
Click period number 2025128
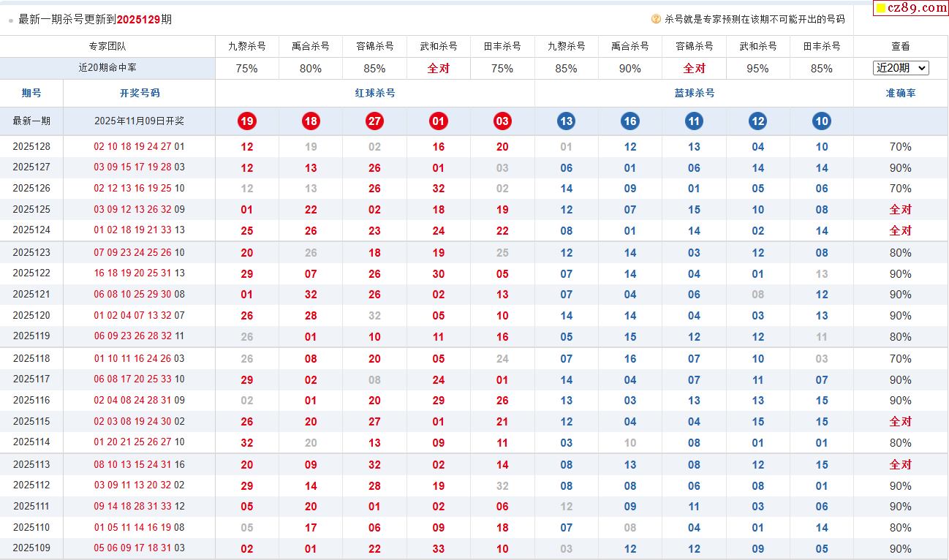(x=31, y=146)
